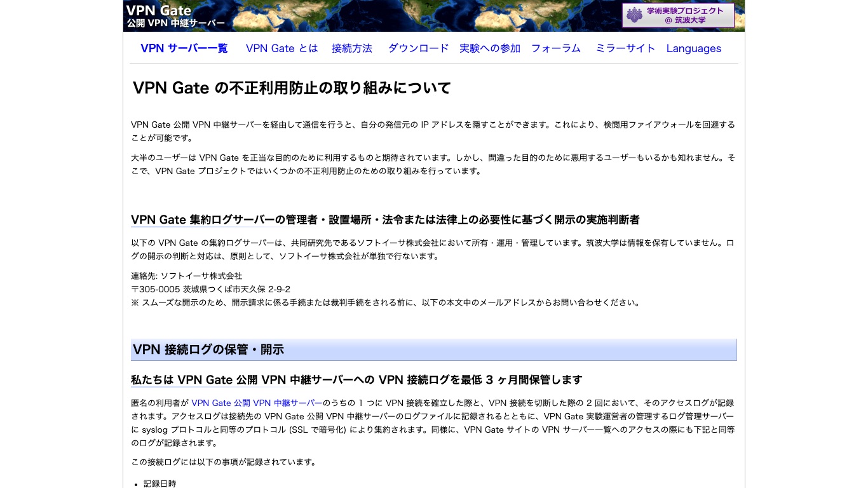Open the VPN Gate とは page

pyautogui.click(x=281, y=48)
